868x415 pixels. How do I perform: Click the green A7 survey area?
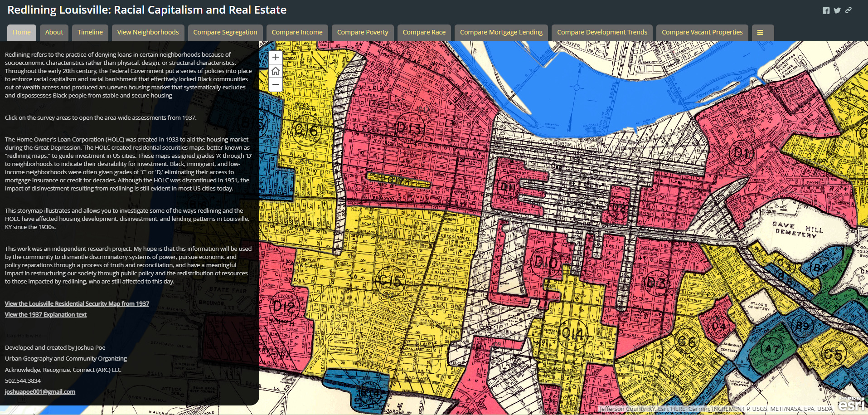coord(772,349)
